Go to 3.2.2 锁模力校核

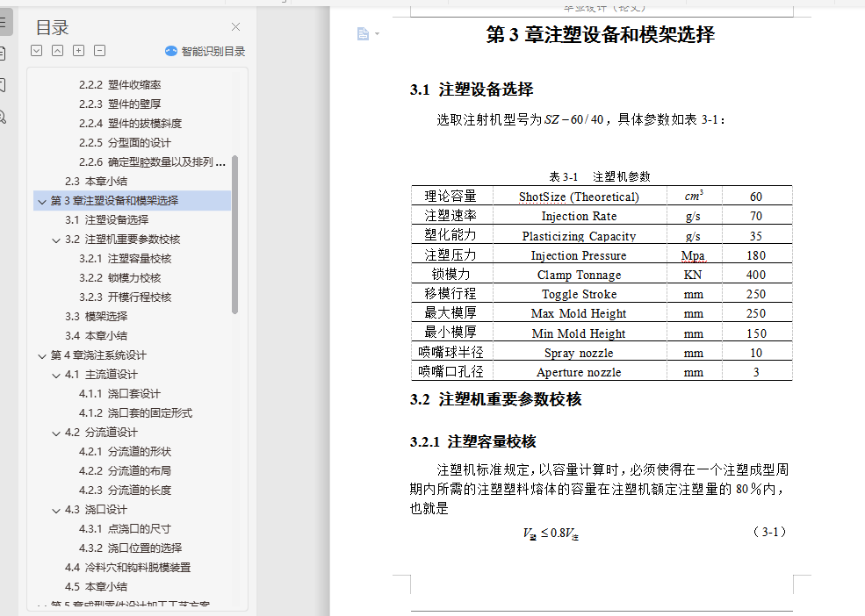pos(119,278)
